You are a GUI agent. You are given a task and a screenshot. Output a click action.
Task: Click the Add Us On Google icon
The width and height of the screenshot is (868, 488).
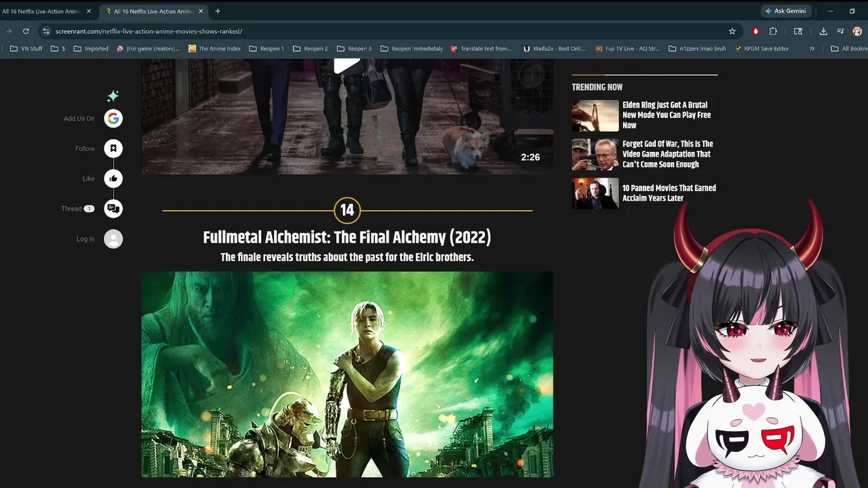113,119
